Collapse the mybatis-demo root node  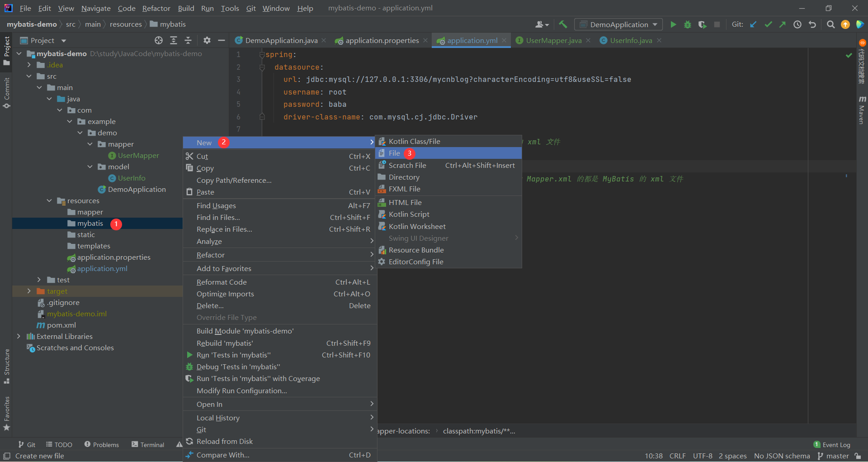tap(19, 53)
